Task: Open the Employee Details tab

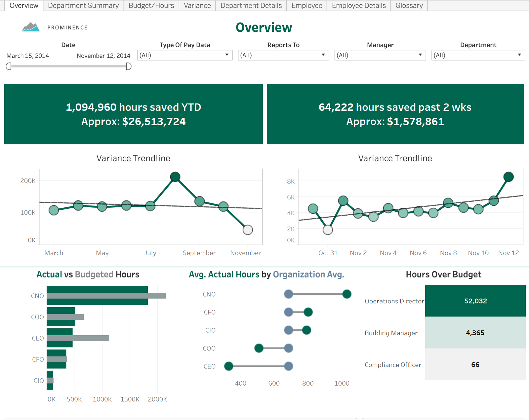Action: point(358,6)
